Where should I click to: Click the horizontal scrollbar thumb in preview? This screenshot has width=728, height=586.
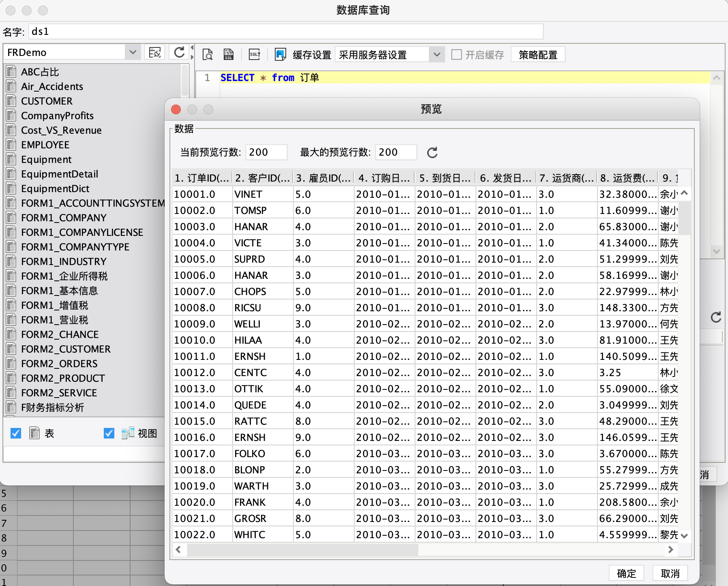tap(302, 550)
